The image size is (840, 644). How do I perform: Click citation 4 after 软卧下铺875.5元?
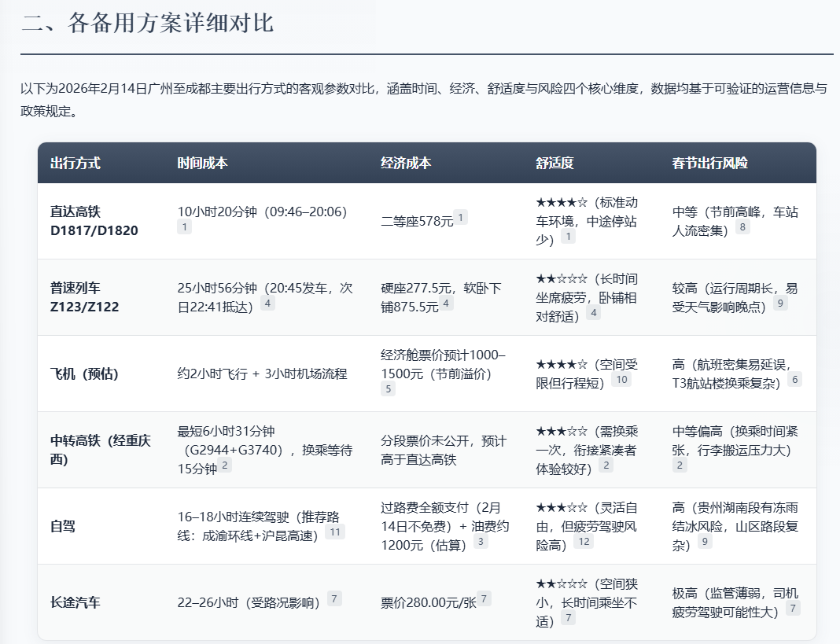(x=447, y=304)
